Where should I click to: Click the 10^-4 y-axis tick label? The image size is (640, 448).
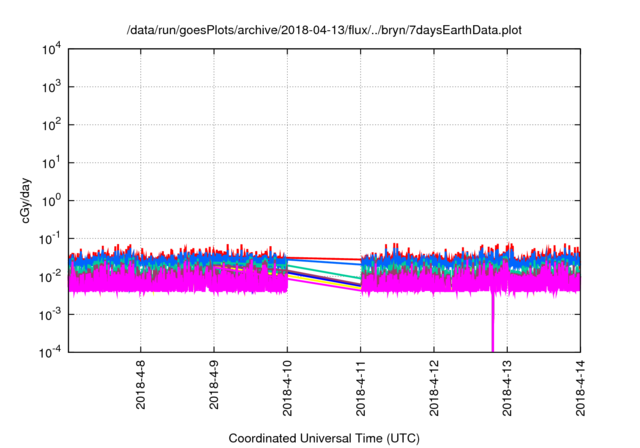[x=50, y=352]
